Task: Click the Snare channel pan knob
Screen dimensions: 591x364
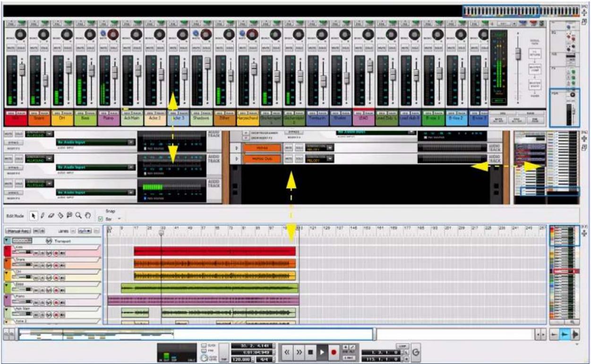Action: [43, 34]
